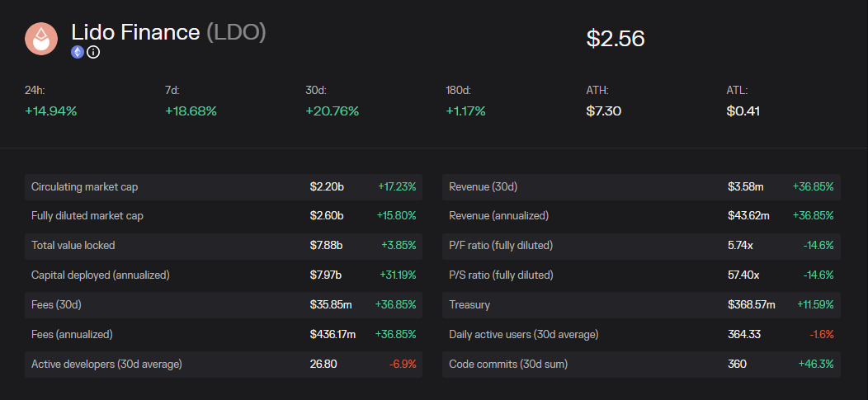Click the ATL value $0.41
Screen dimensions: 868x400
click(x=743, y=111)
